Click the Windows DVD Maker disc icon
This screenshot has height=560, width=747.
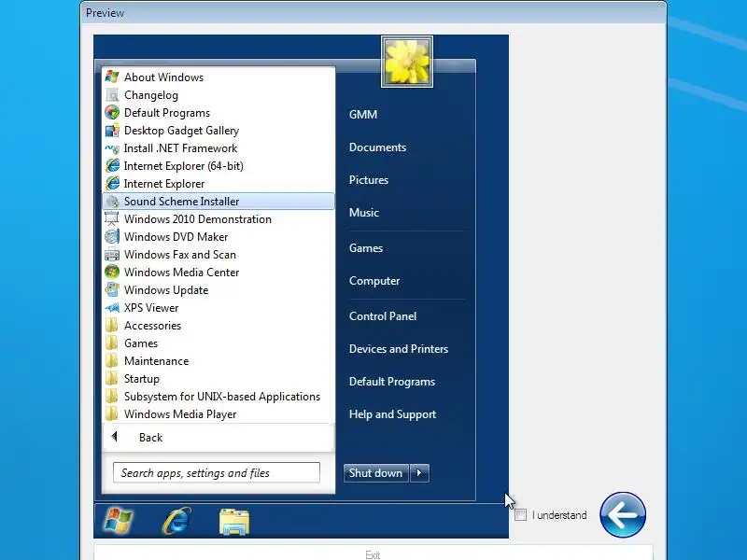click(x=112, y=236)
